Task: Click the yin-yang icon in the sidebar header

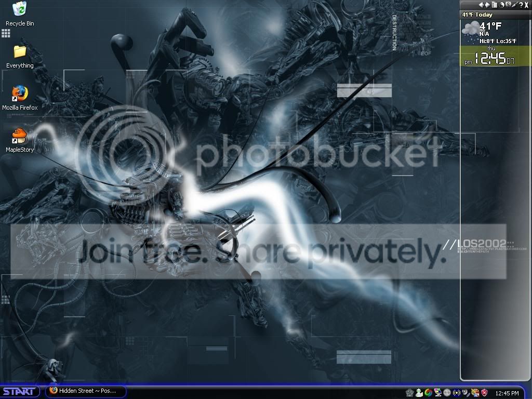Action: tap(501, 5)
